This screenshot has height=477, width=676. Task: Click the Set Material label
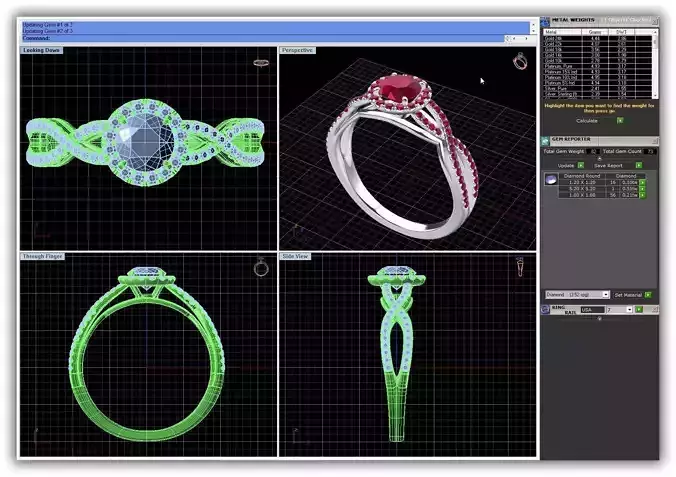(x=628, y=295)
